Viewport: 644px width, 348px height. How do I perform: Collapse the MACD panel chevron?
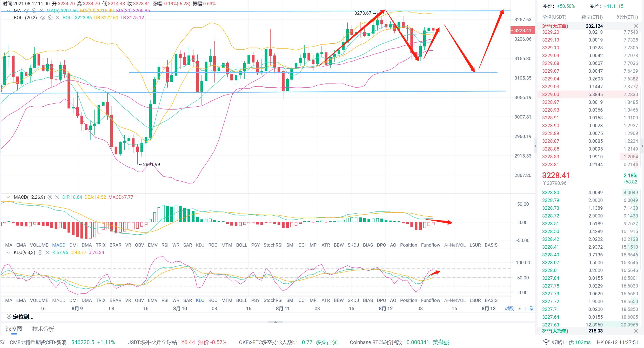tap(8, 197)
